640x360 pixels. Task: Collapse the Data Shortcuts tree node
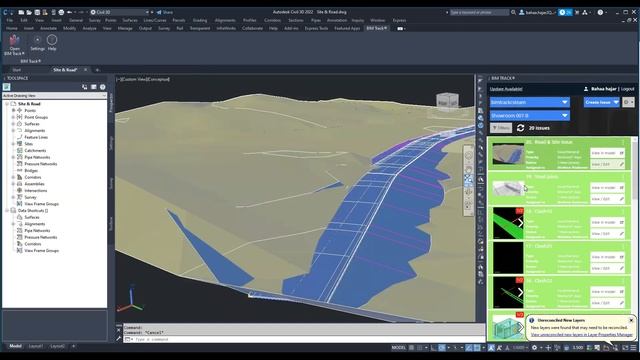coord(7,211)
